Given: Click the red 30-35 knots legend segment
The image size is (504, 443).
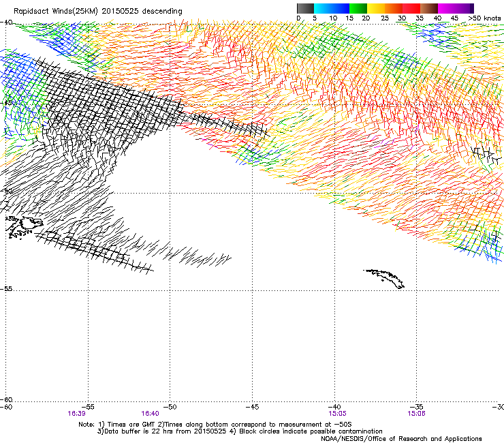Looking at the screenshot, I should [411, 8].
